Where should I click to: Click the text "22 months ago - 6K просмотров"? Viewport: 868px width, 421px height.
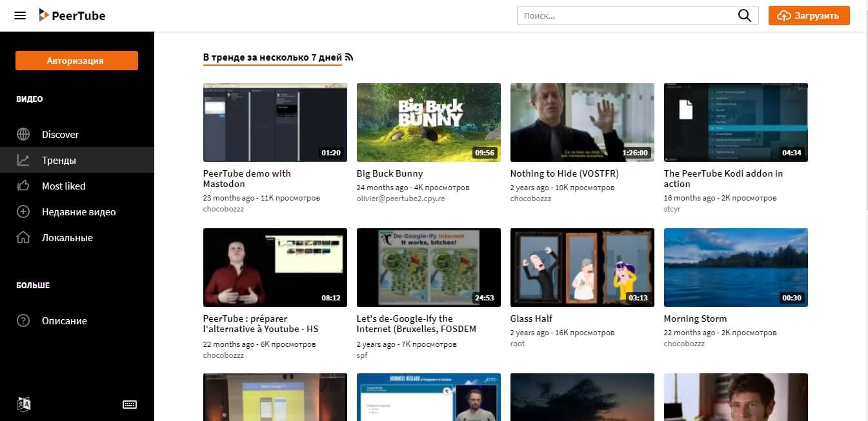[259, 344]
